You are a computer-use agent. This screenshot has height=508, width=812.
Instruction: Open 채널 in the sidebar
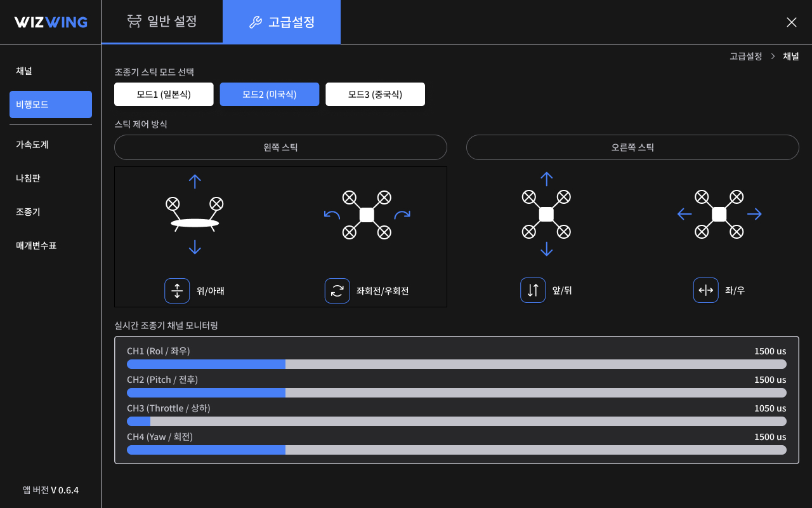51,71
